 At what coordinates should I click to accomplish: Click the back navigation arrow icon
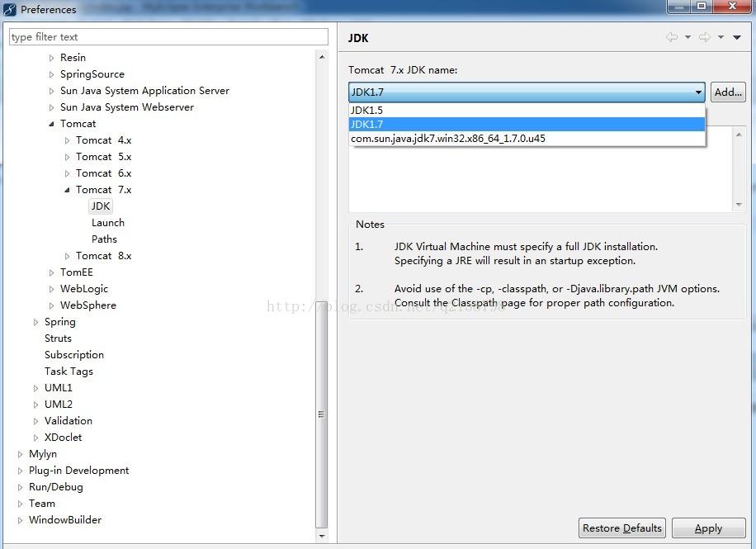click(672, 37)
